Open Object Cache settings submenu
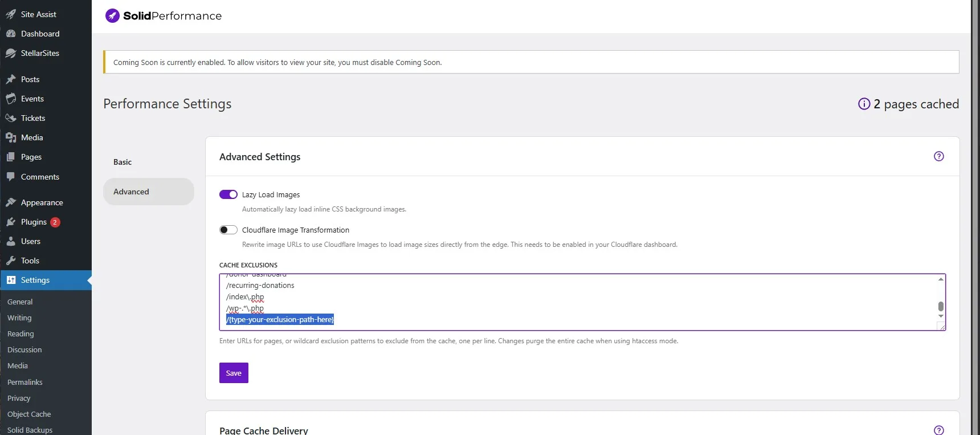Viewport: 980px width, 435px height. [x=29, y=414]
